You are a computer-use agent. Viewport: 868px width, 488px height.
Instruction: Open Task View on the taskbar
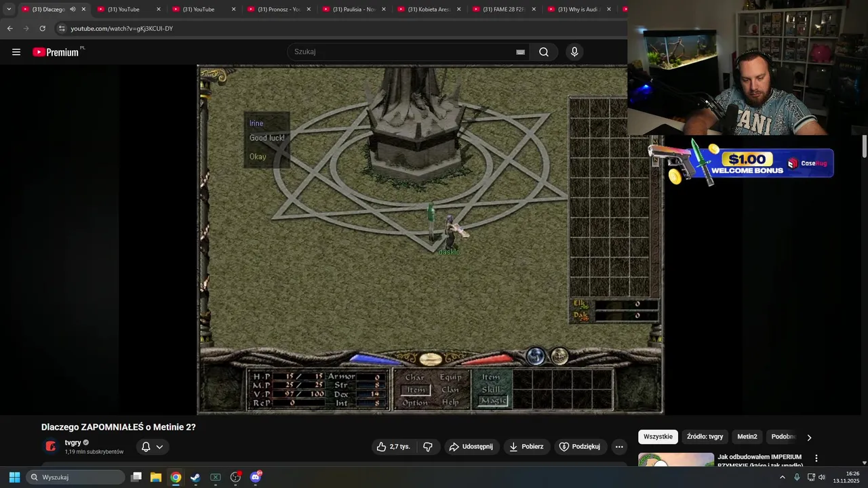point(136,477)
